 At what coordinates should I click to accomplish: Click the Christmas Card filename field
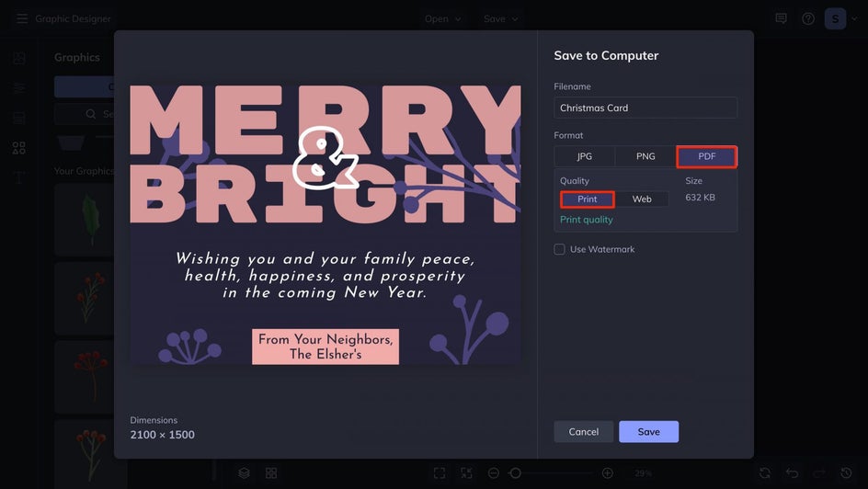(x=645, y=108)
